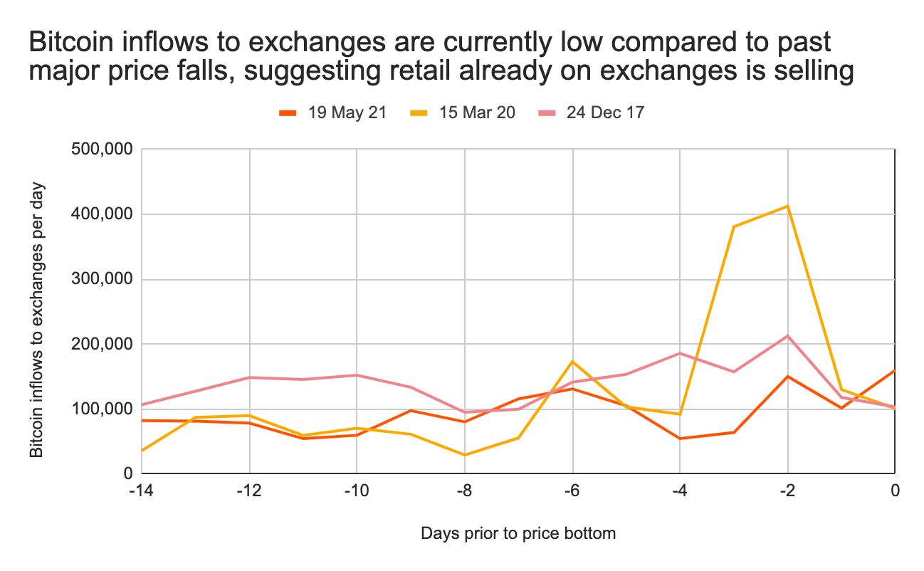
Task: Select the -6 x-axis tick label
Action: click(x=572, y=491)
